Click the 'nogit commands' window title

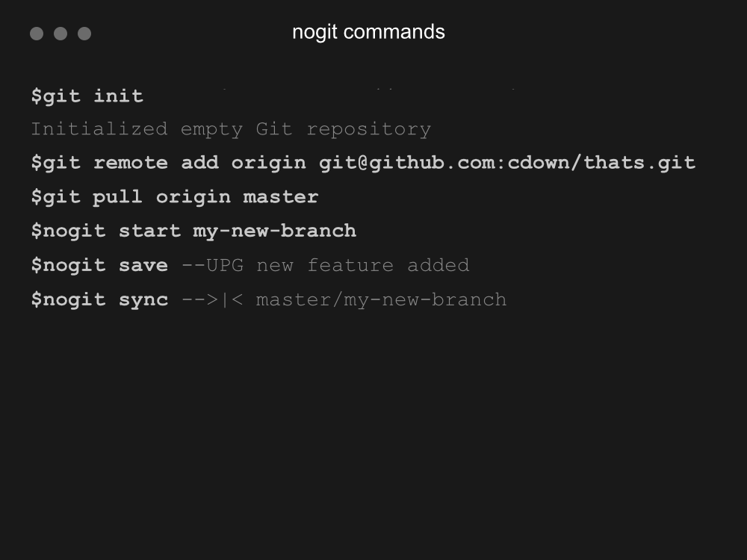tap(368, 32)
